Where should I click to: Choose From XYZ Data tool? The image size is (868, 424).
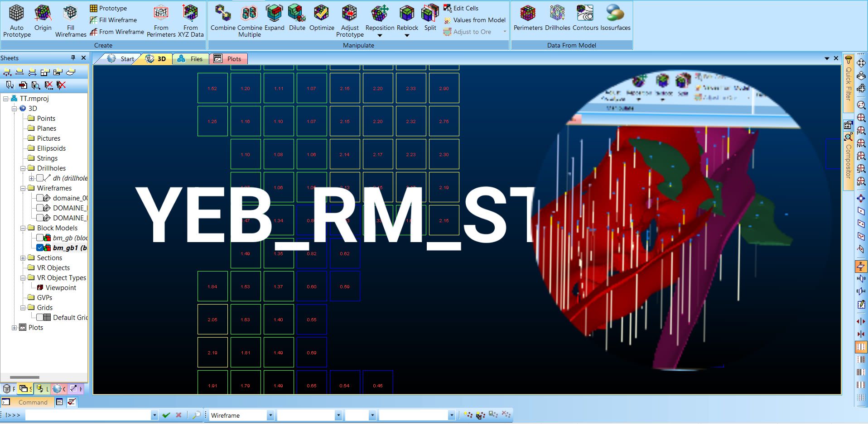[x=191, y=20]
